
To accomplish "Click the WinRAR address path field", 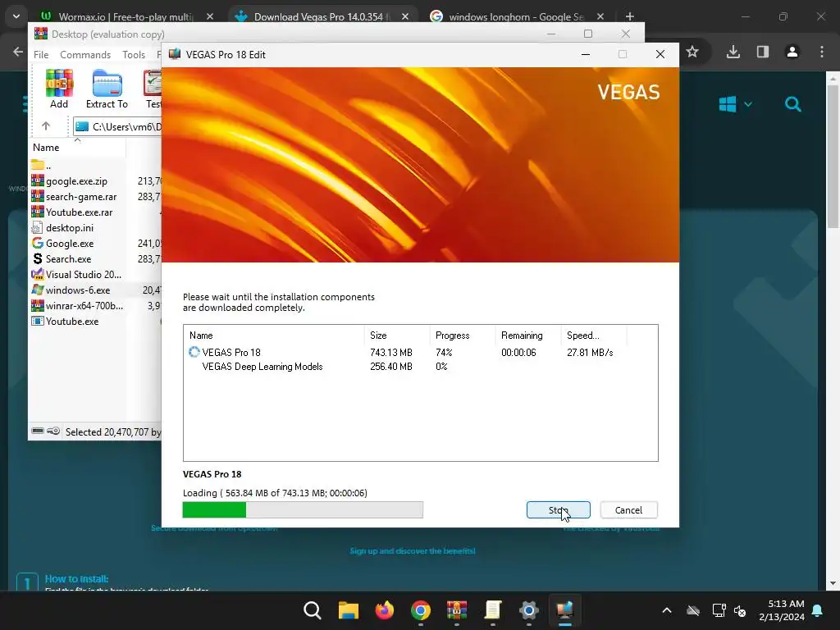I will point(117,127).
